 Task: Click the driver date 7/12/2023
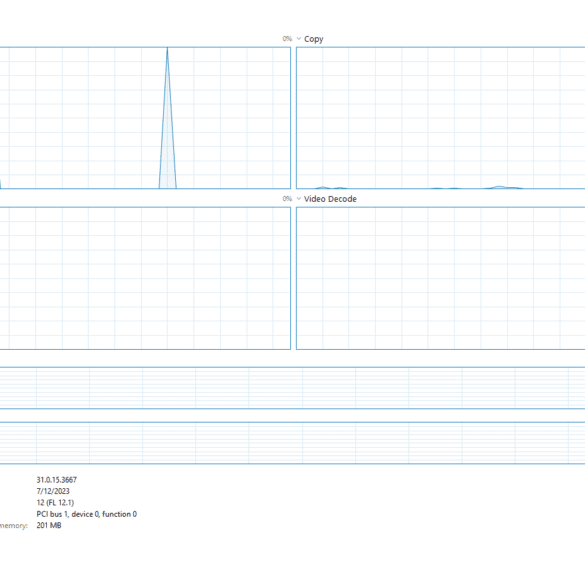point(53,491)
